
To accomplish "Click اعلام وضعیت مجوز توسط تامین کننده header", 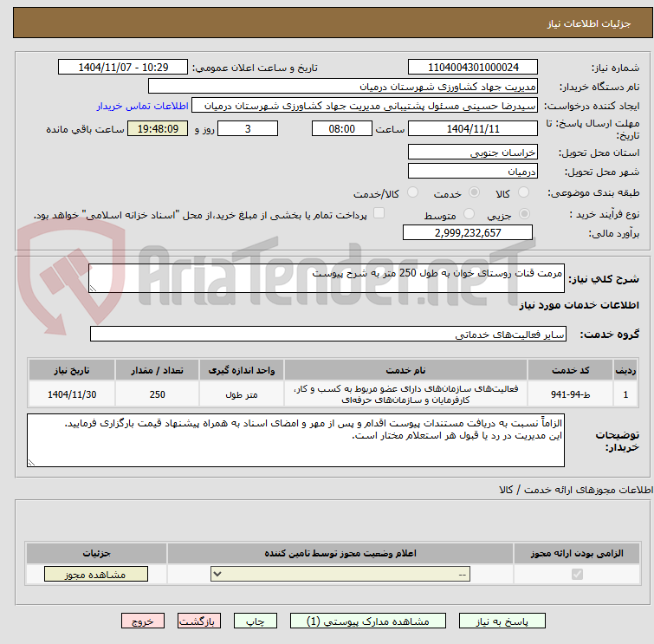I will click(x=340, y=553).
